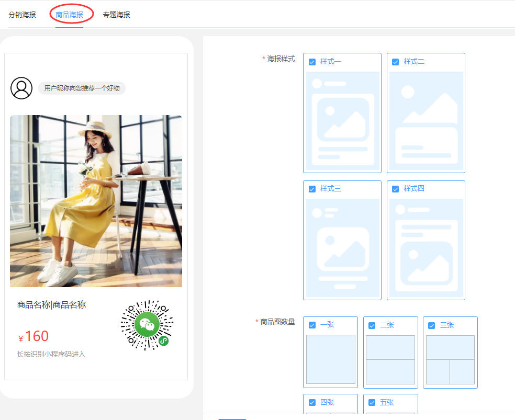Toggle the 样式一 checkbox
This screenshot has height=420, width=515.
coord(312,62)
